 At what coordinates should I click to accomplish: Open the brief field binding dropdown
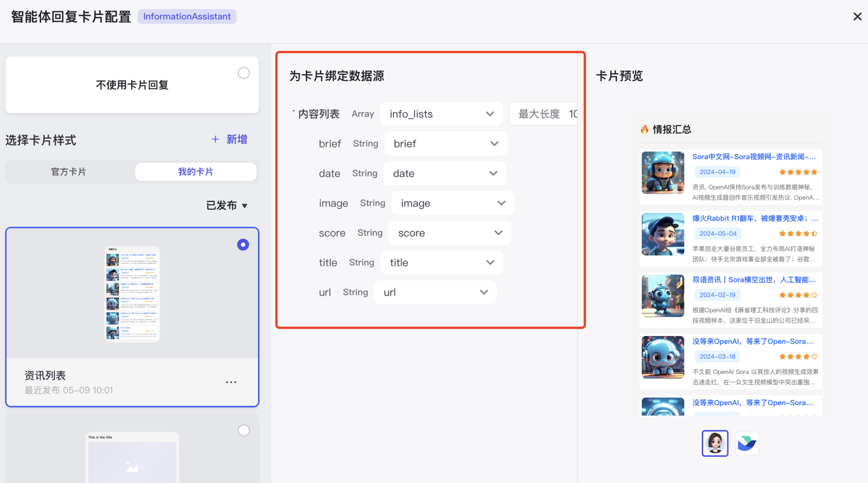click(445, 144)
